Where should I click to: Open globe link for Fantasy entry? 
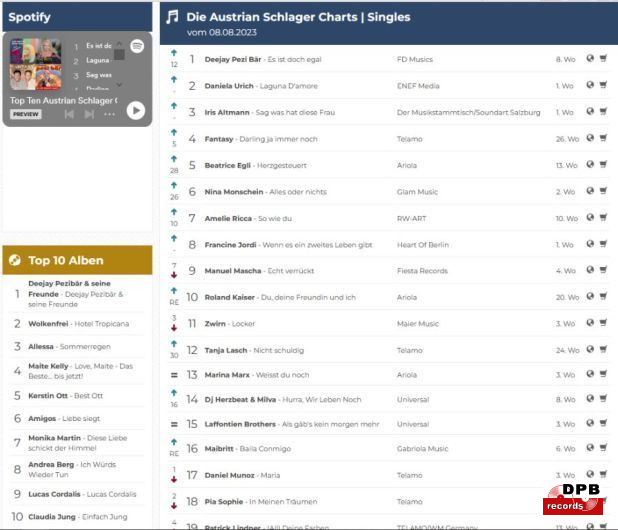point(590,138)
